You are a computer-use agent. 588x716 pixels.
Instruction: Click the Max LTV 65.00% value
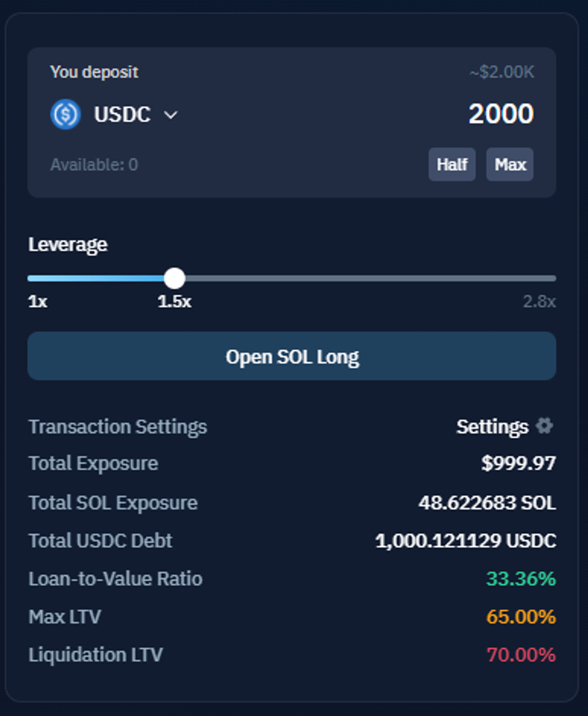tap(521, 617)
